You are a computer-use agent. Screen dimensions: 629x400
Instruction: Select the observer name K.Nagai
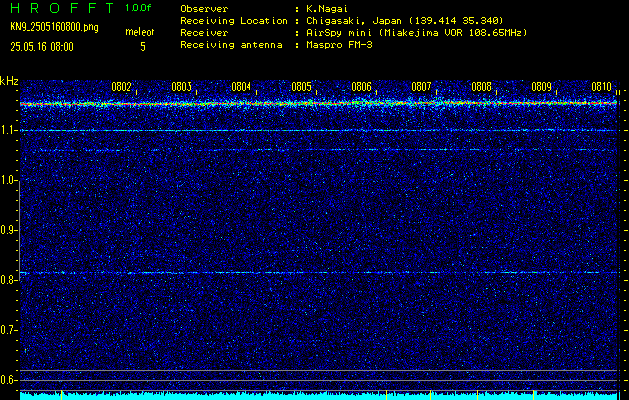click(325, 9)
